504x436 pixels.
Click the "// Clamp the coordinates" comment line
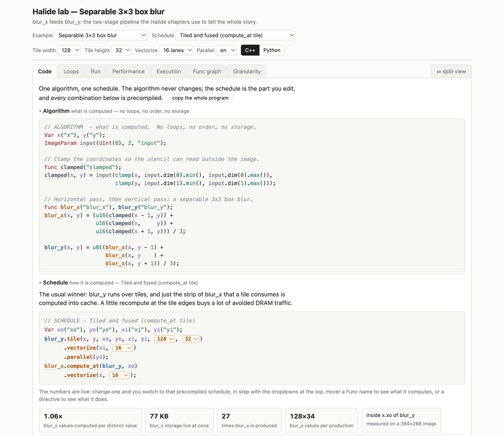coord(152,159)
